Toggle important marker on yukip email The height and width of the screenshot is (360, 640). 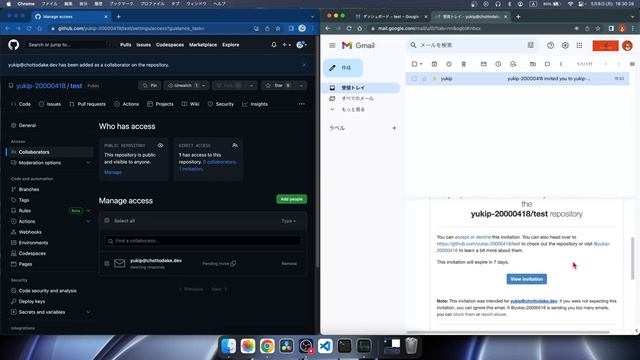click(x=434, y=79)
